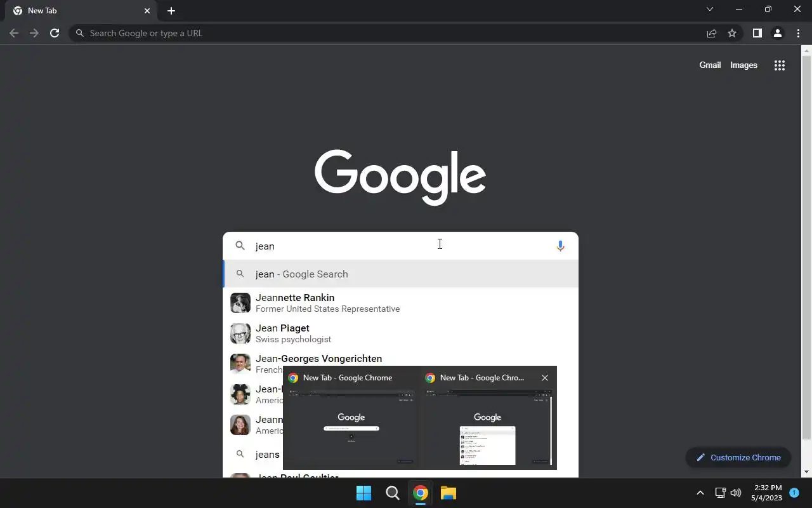Open Gmail link

coord(710,65)
